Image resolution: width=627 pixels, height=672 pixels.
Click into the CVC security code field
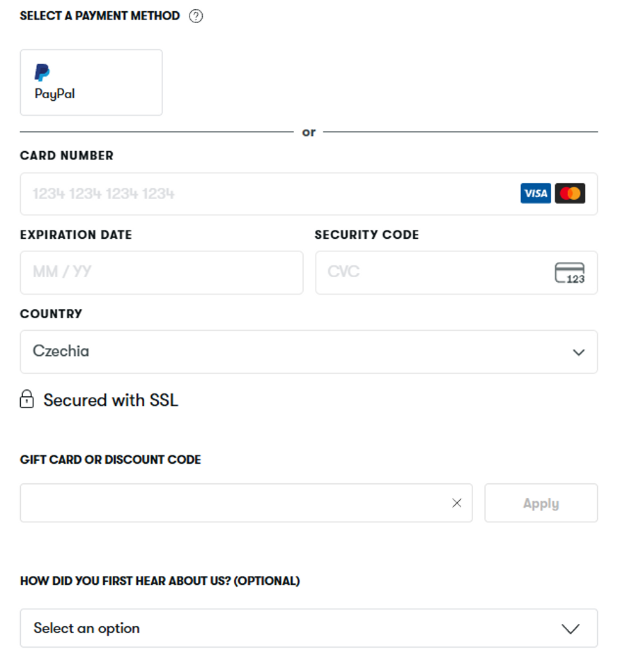pos(432,272)
